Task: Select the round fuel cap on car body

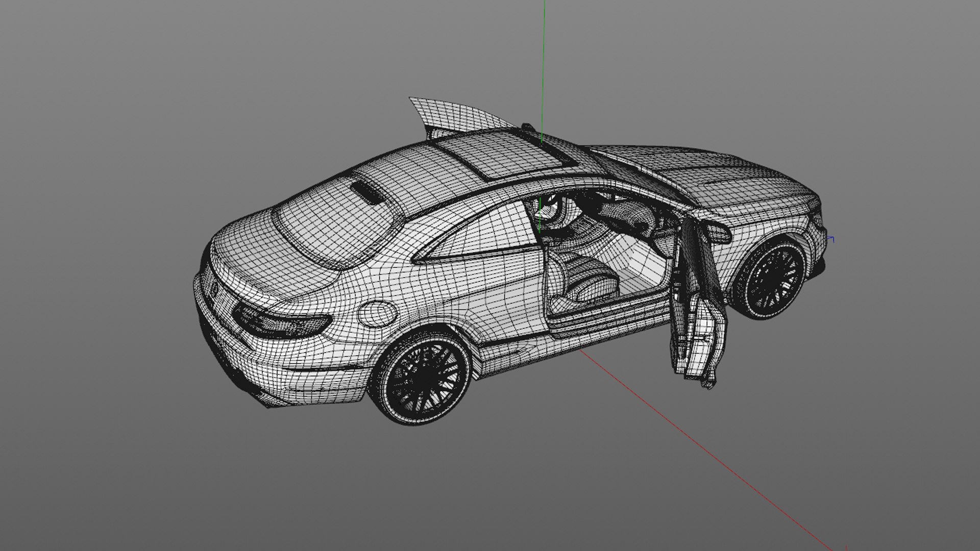Action: pyautogui.click(x=377, y=314)
